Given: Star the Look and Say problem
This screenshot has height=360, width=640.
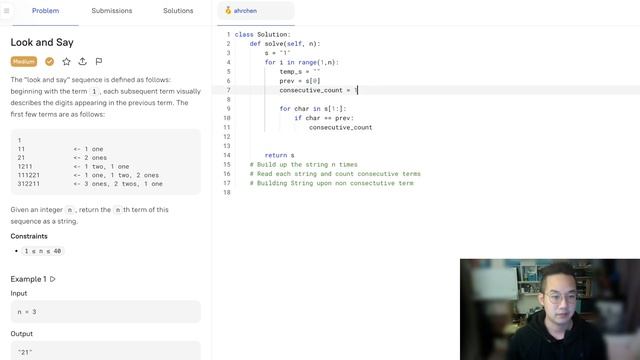Looking at the screenshot, I should [x=66, y=62].
